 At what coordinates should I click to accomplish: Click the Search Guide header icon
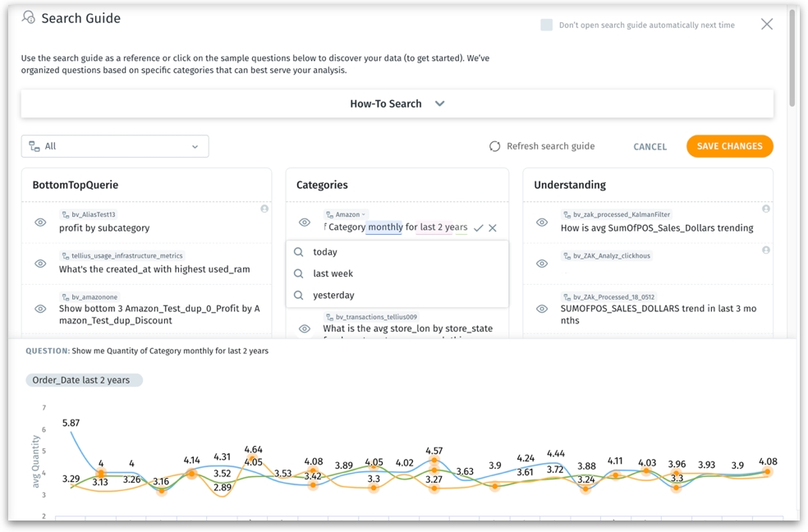click(x=29, y=18)
